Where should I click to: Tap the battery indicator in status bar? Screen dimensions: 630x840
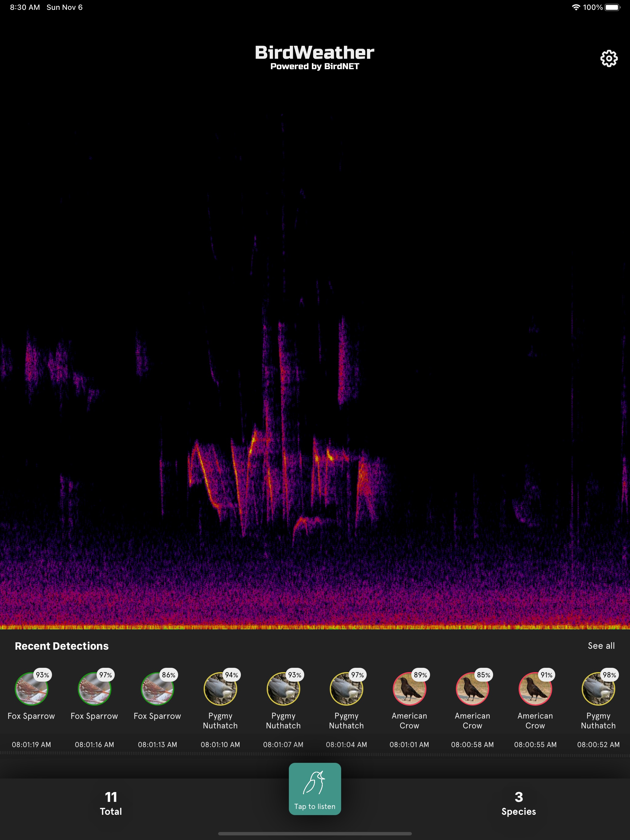pos(612,7)
